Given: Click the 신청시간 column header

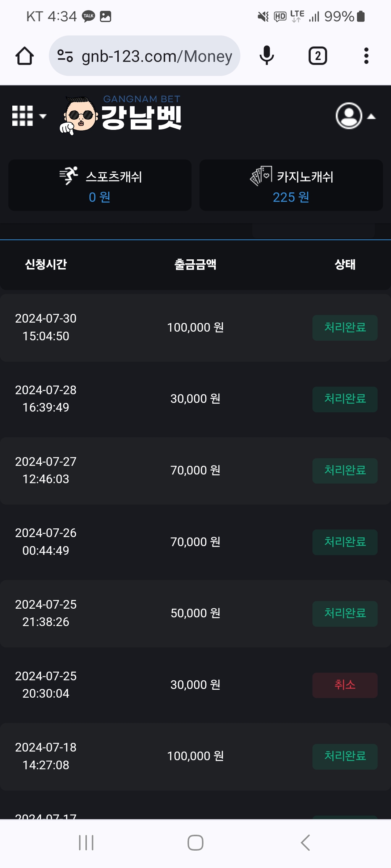Looking at the screenshot, I should pos(46,264).
